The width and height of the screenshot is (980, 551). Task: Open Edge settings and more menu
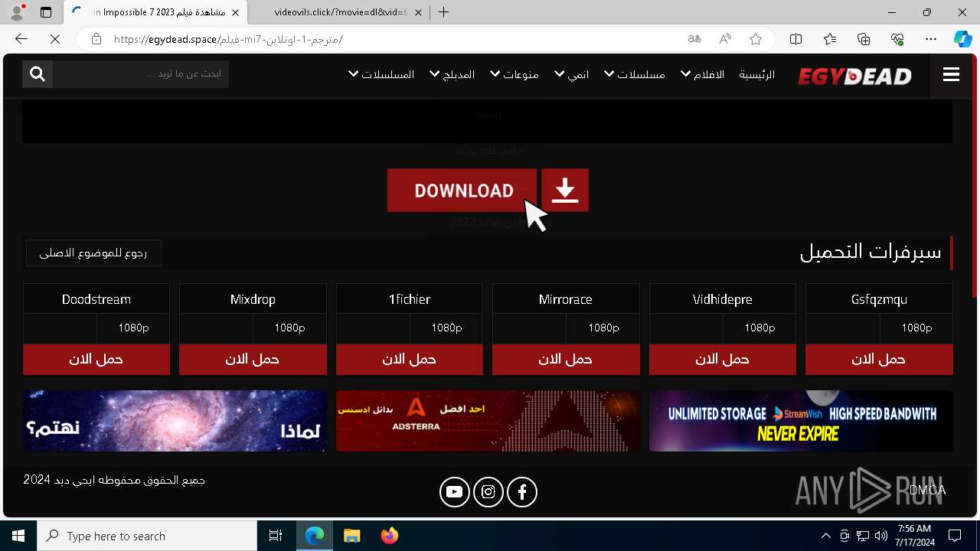(x=931, y=39)
